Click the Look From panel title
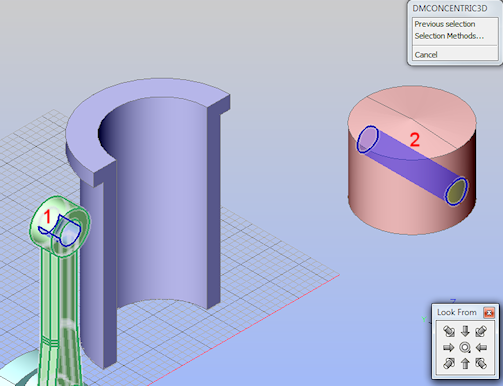Image resolution: width=503 pixels, height=386 pixels. pos(457,312)
